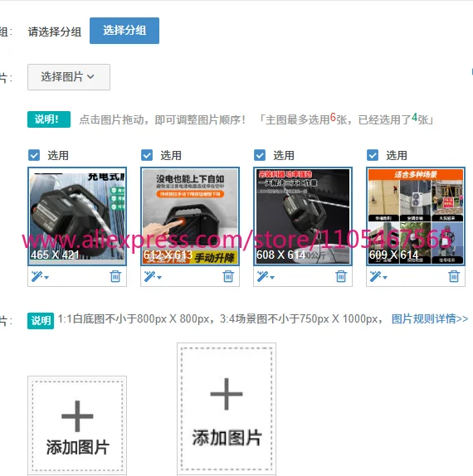The width and height of the screenshot is (473, 476).
Task: Click the blue 选择分组 button
Action: [x=124, y=31]
